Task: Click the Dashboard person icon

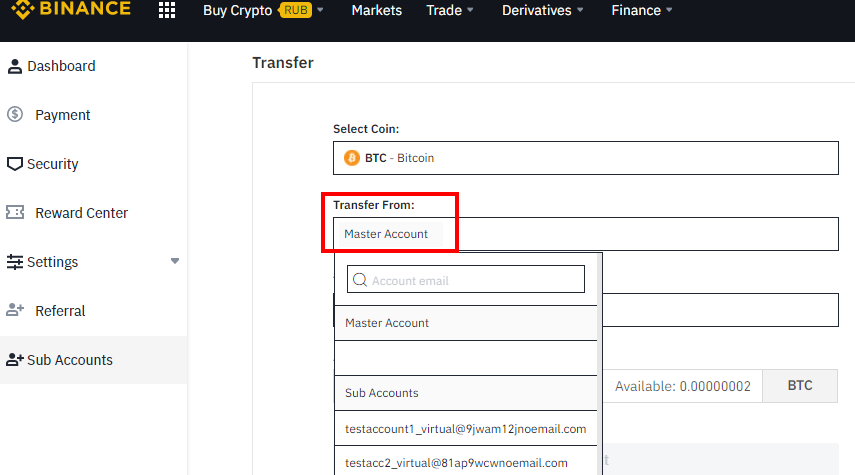Action: (15, 66)
